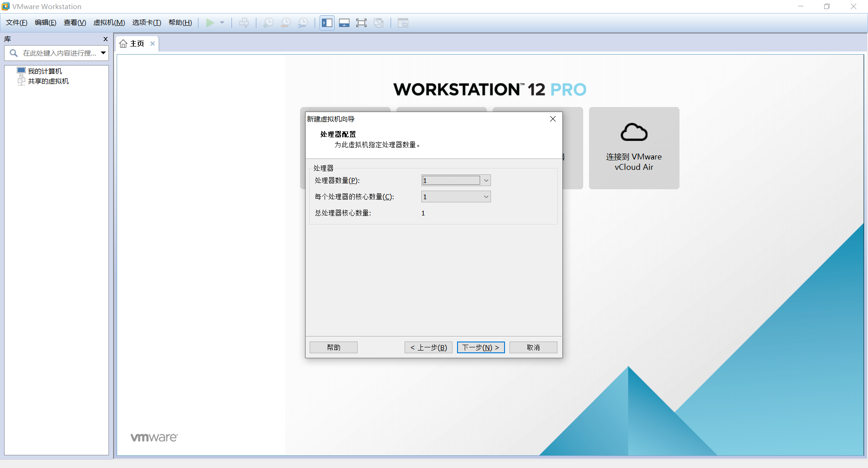Open the 编辑(E) menu
The width and height of the screenshot is (868, 468).
46,23
